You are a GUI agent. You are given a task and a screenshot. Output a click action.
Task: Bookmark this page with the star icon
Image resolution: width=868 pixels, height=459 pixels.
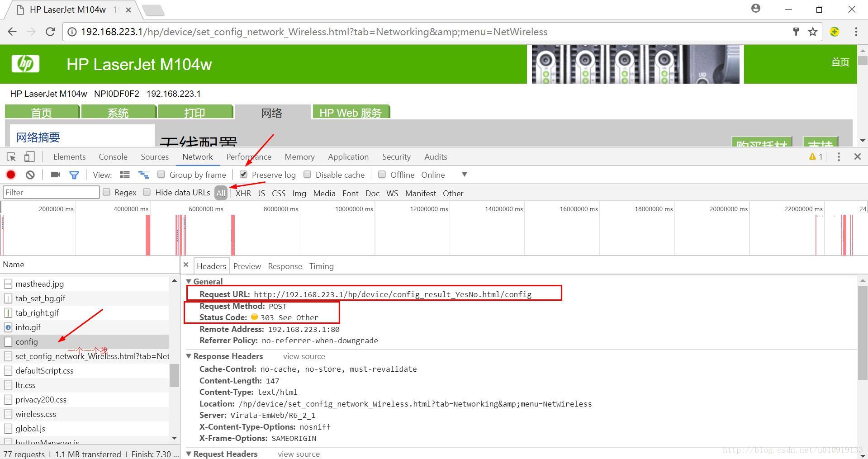click(x=813, y=32)
